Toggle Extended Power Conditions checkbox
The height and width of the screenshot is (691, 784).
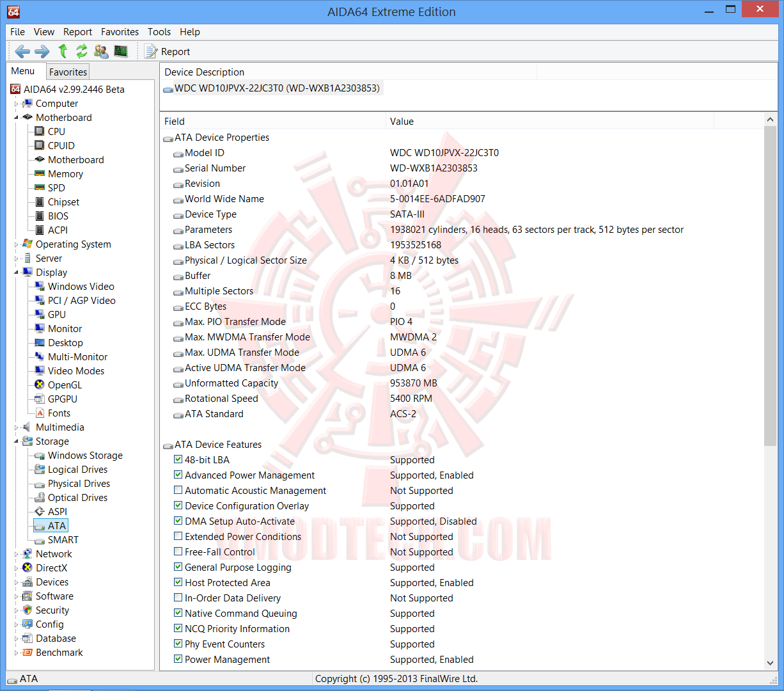[178, 536]
